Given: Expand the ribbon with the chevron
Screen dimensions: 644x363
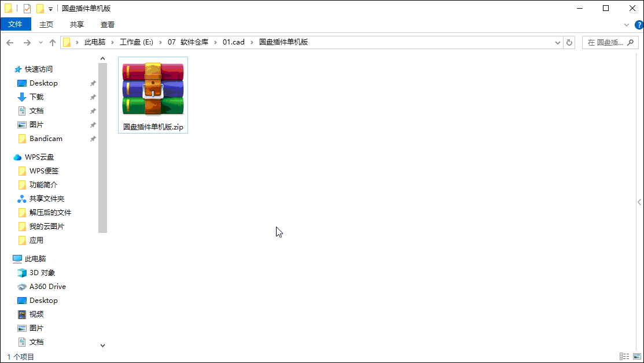Looking at the screenshot, I should tap(627, 25).
